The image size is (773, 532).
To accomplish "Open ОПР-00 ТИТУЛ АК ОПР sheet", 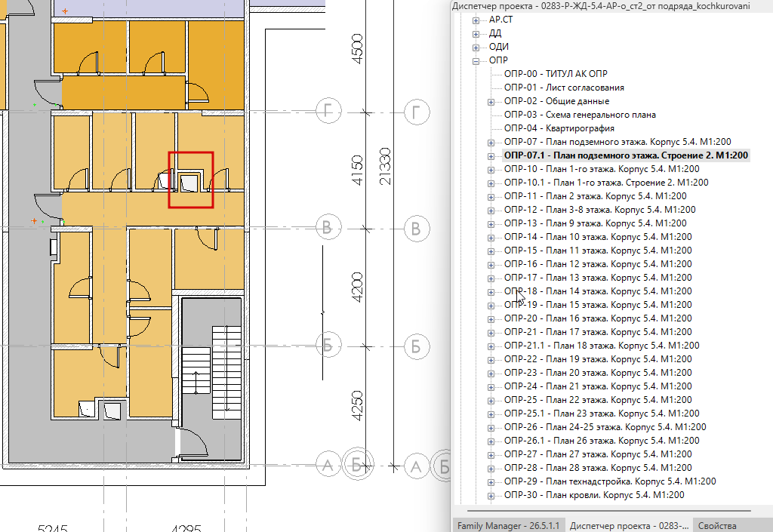I will point(556,74).
